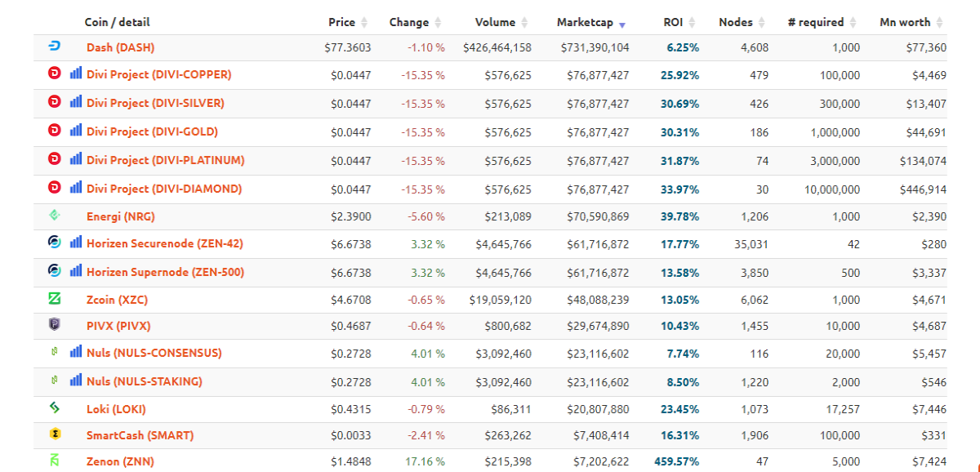Click Dash marketcap $731,390,104
Viewport: 980px width, 472px height.
point(595,47)
